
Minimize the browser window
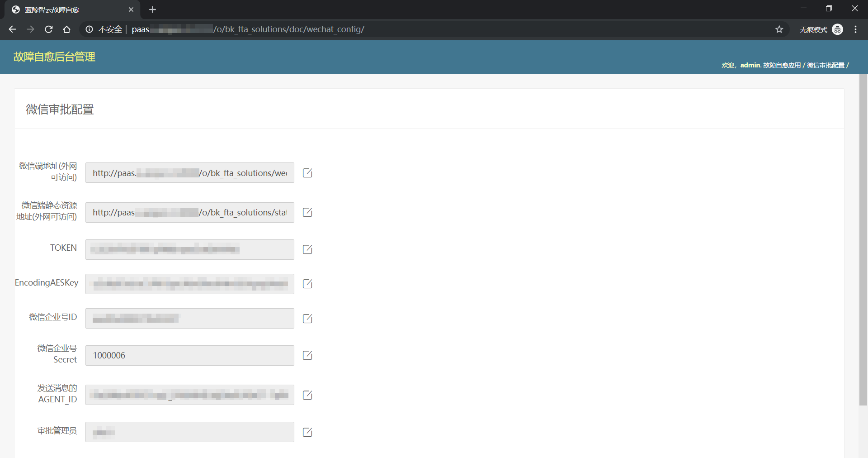tap(803, 9)
